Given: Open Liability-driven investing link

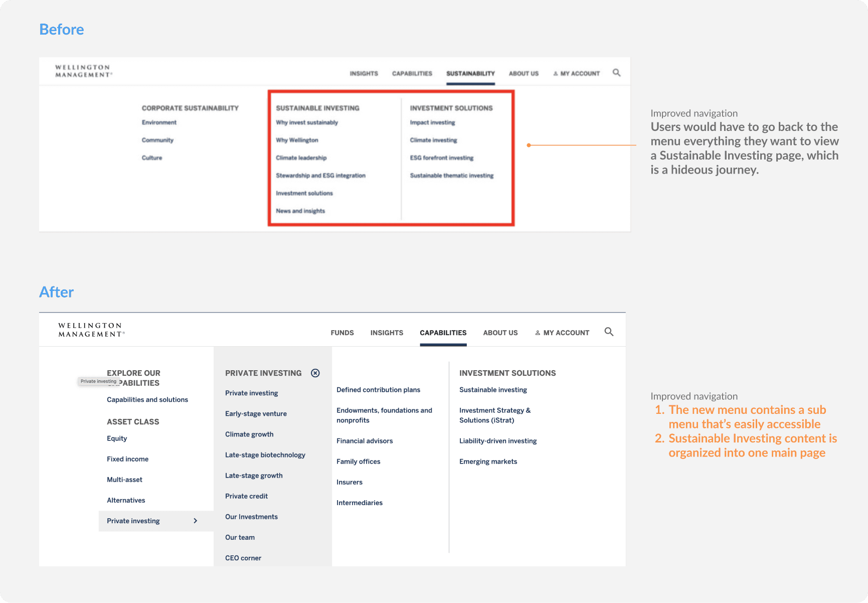Looking at the screenshot, I should (x=498, y=441).
